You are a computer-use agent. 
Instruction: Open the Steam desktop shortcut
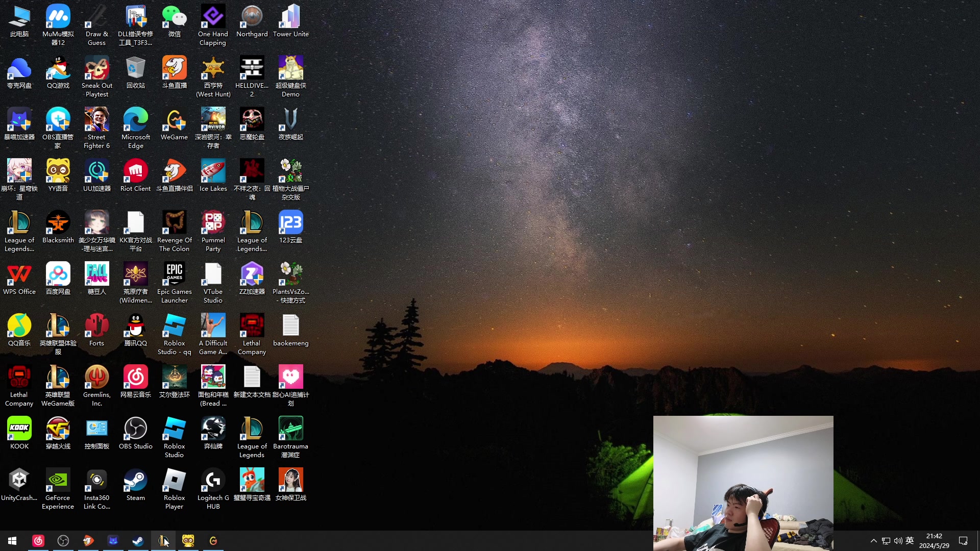point(135,485)
